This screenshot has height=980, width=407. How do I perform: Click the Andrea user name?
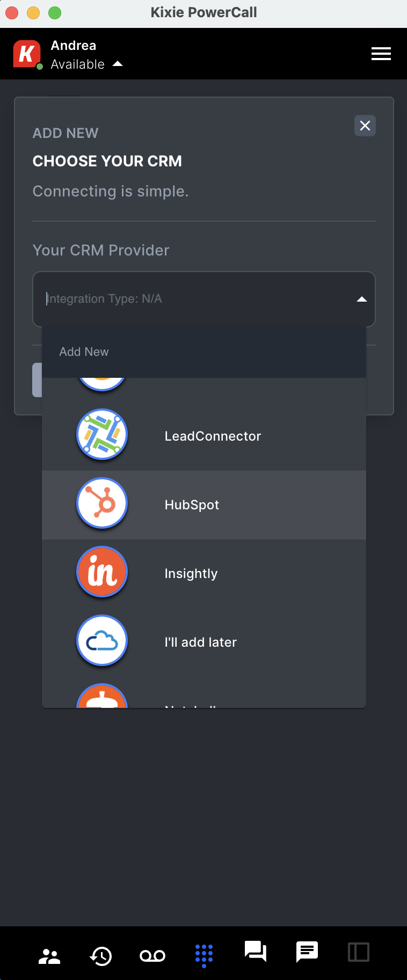[74, 46]
